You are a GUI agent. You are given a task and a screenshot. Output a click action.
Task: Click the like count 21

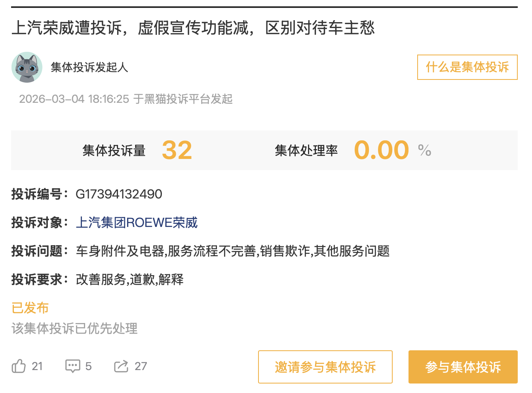37,366
